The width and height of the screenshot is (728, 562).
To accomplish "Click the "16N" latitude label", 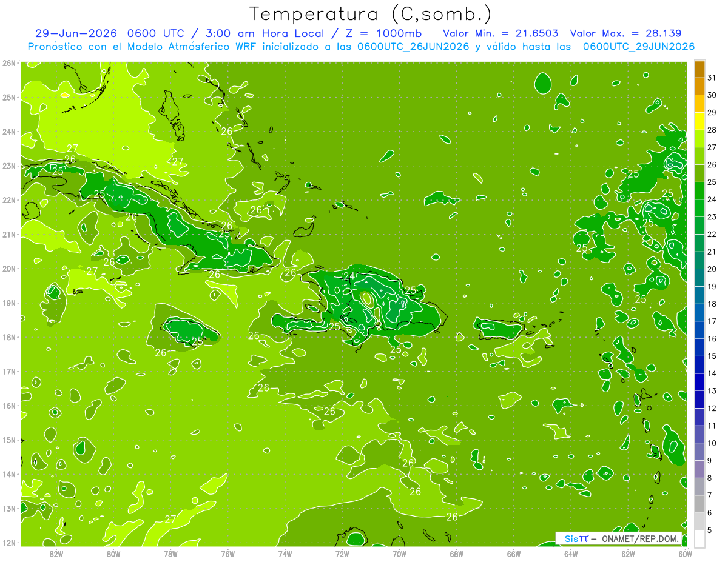I will click(9, 406).
